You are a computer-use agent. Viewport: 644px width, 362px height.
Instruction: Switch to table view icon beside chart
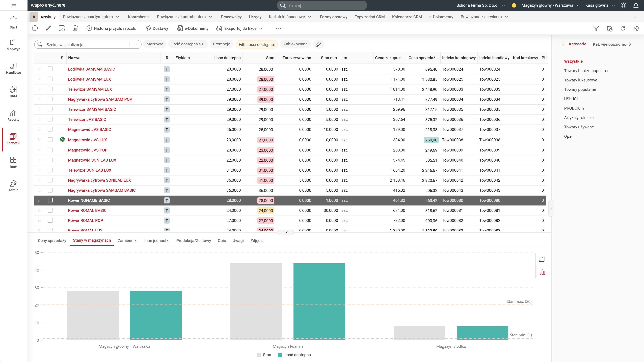pyautogui.click(x=542, y=259)
